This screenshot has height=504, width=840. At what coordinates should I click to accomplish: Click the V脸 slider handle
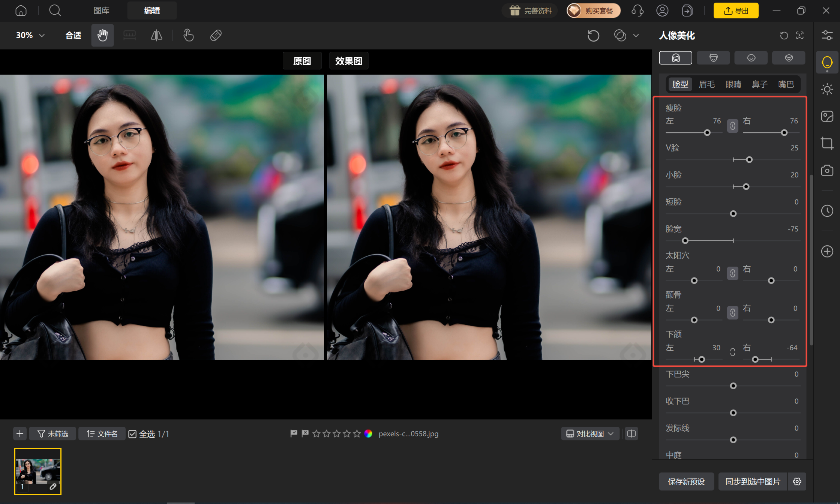click(749, 160)
